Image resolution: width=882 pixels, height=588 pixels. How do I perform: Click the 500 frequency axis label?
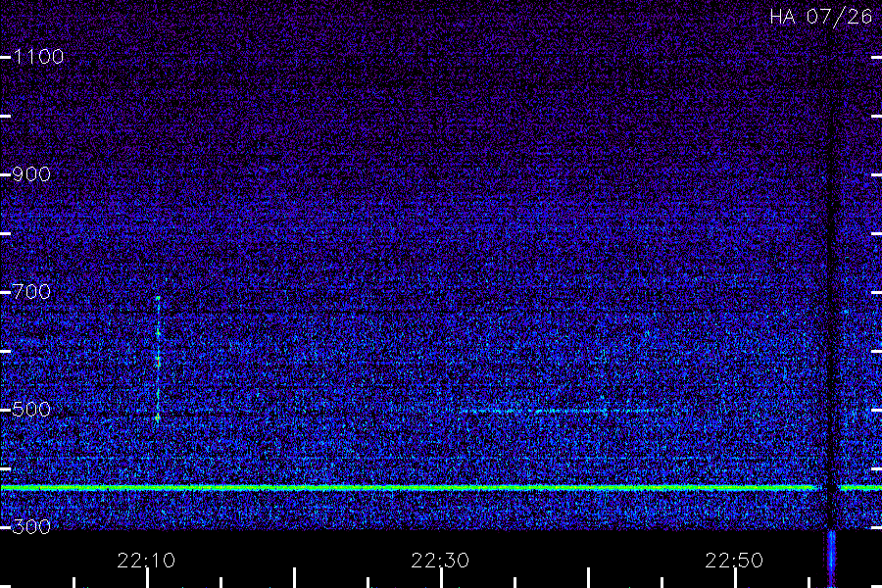[31, 409]
